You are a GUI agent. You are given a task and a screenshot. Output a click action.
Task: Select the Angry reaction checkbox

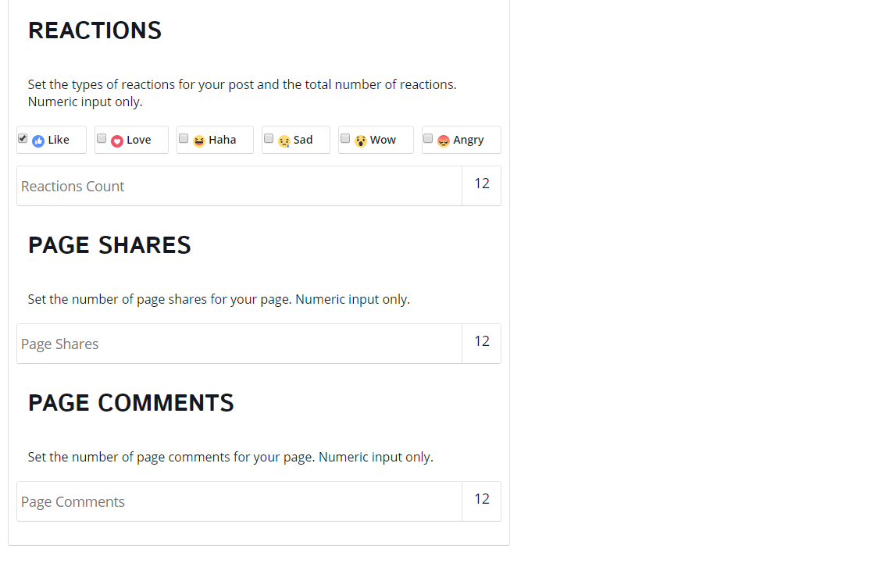[428, 138]
